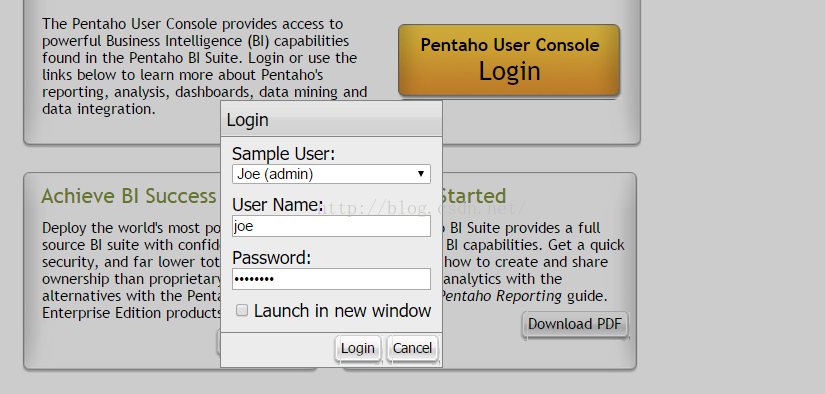Click the Password label text

pos(272,258)
